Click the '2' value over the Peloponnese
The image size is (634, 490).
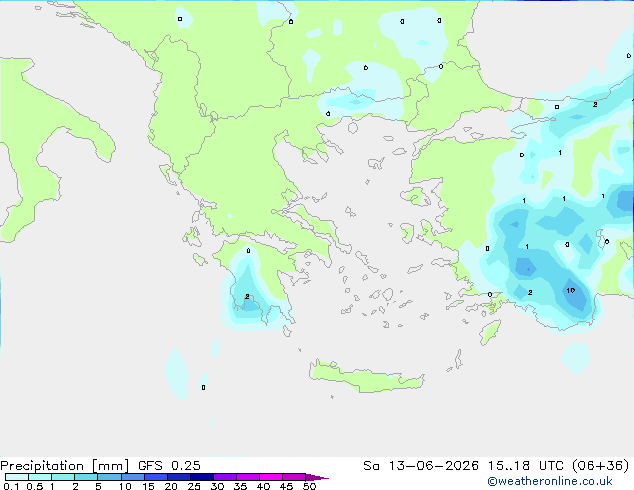(247, 296)
